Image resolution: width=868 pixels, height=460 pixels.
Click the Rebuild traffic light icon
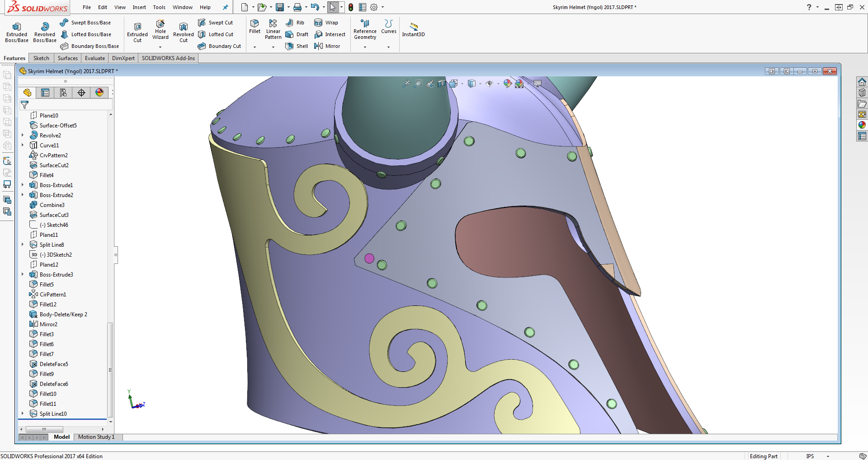(350, 7)
